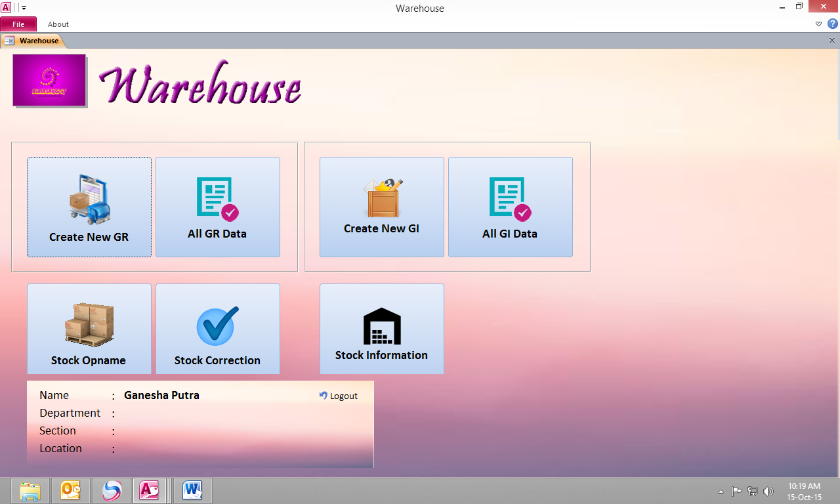The image size is (840, 504).
Task: Open Outlook from the taskbar
Action: tap(71, 490)
